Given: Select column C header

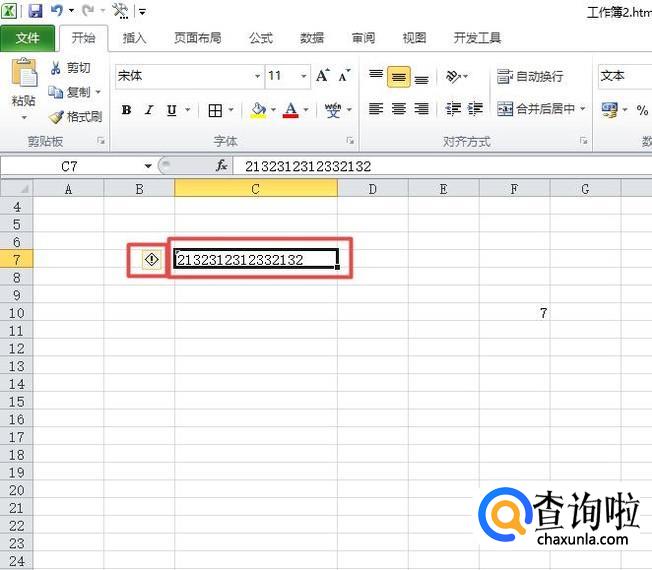Looking at the screenshot, I should click(256, 189).
